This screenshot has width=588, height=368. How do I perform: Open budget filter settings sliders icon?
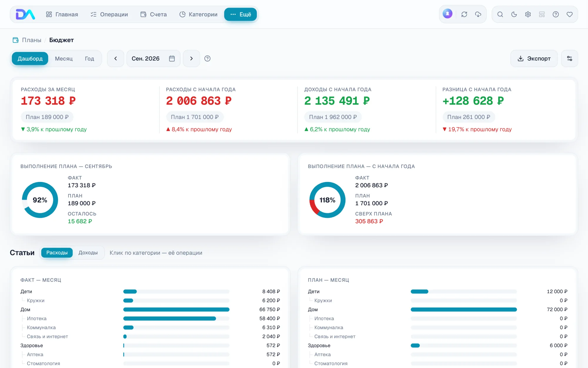(569, 59)
